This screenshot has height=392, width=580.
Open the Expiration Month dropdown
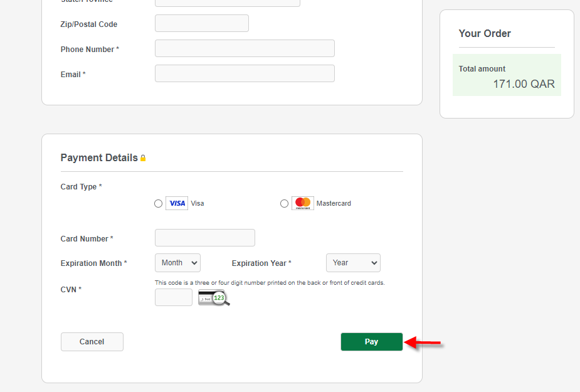click(177, 262)
